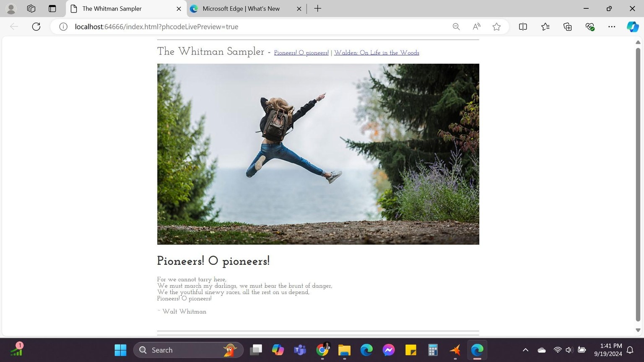Close The Whitman Sampler tab
The image size is (644, 362).
(x=179, y=8)
